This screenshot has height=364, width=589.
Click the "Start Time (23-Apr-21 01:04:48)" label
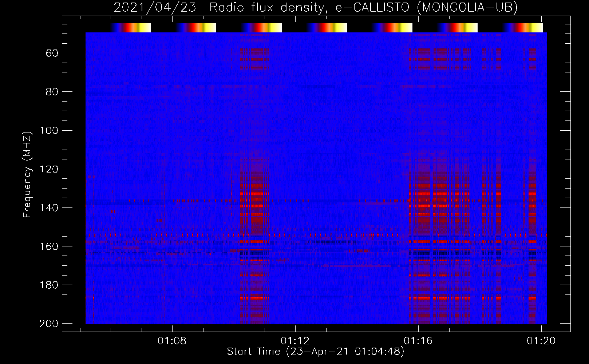pos(316,352)
